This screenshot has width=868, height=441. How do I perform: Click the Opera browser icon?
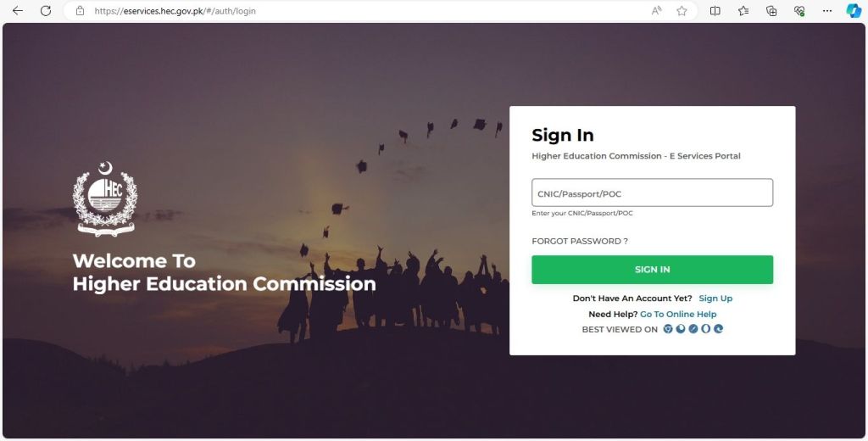click(706, 328)
